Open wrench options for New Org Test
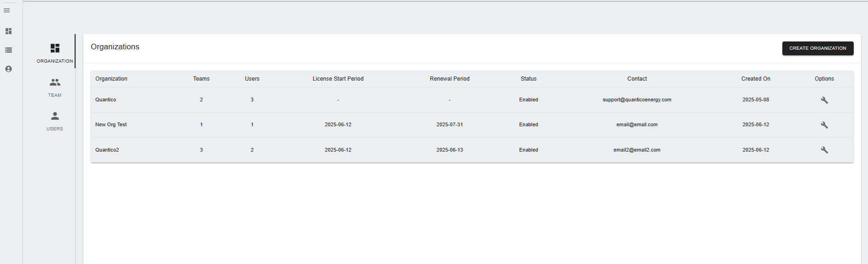 pyautogui.click(x=824, y=125)
